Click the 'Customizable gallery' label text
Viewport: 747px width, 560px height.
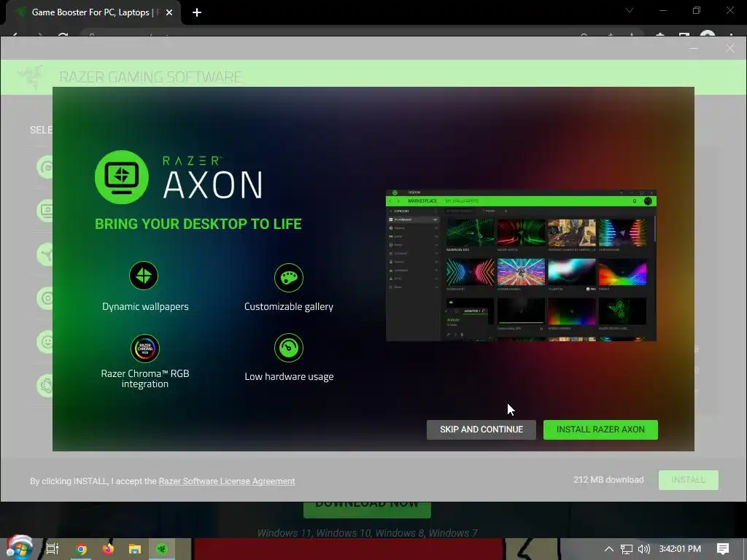click(x=289, y=307)
